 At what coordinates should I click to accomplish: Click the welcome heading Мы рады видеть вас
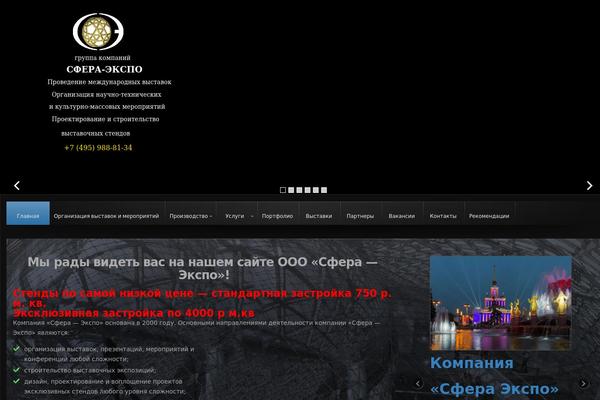(203, 268)
